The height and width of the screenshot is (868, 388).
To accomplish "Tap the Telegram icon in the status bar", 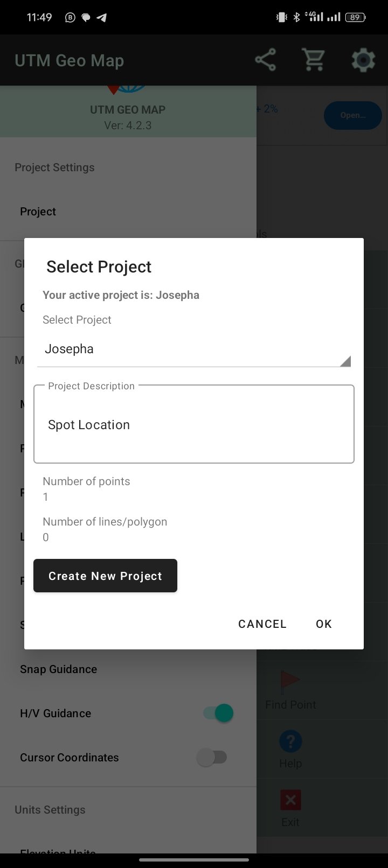I will [101, 17].
